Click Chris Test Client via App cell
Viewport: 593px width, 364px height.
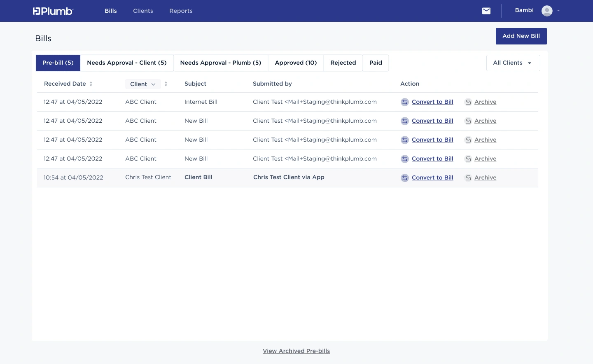click(x=289, y=177)
